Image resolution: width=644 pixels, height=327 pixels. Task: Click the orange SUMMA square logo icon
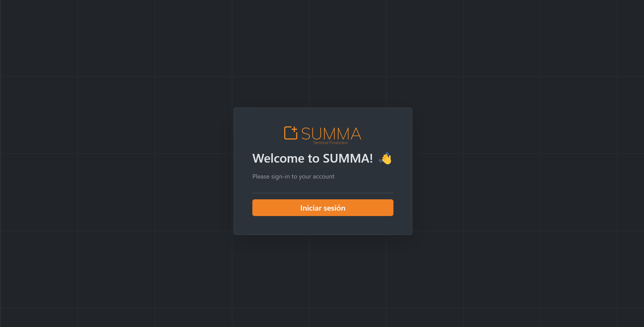pos(291,133)
